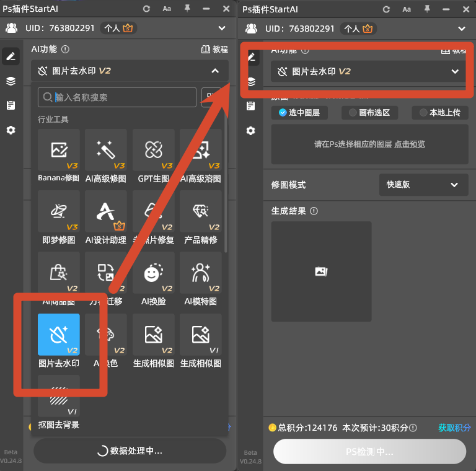Screen dimensions: 476x471
Task: Open layers sidebar icon in left window
Action: (x=11, y=81)
